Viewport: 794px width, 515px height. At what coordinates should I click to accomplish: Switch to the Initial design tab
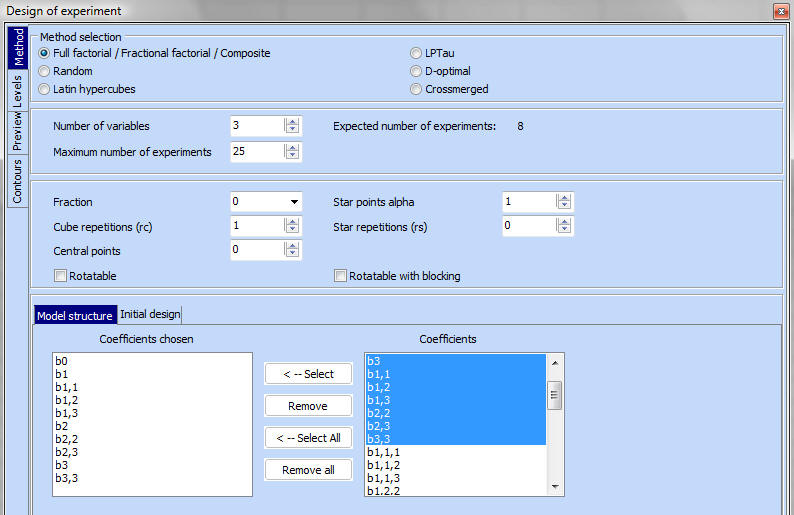click(150, 314)
